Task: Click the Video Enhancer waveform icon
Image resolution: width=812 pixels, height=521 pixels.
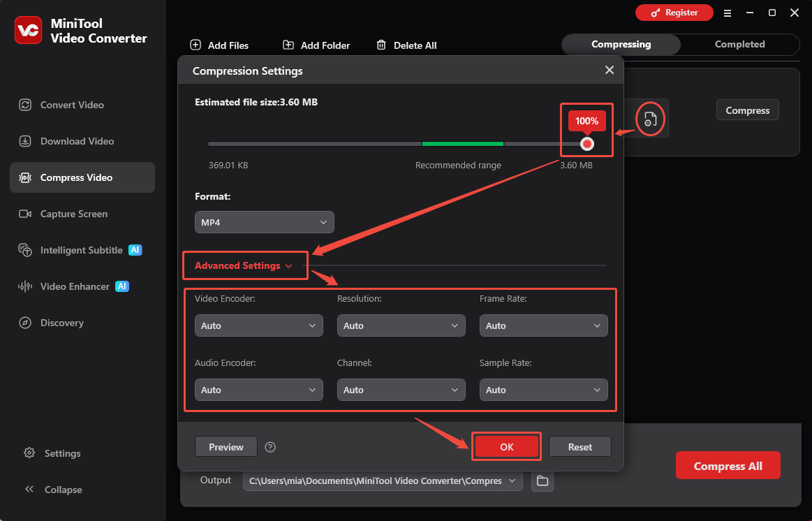Action: coord(25,286)
